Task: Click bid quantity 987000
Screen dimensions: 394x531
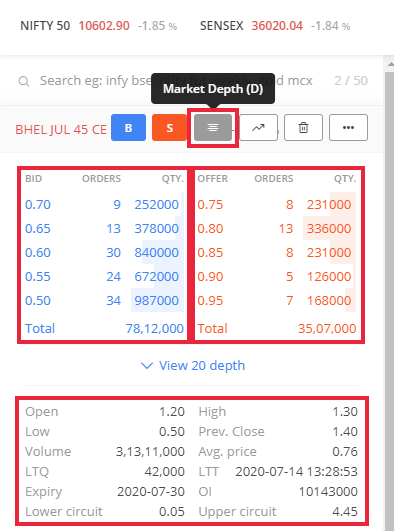Action: [x=157, y=301]
